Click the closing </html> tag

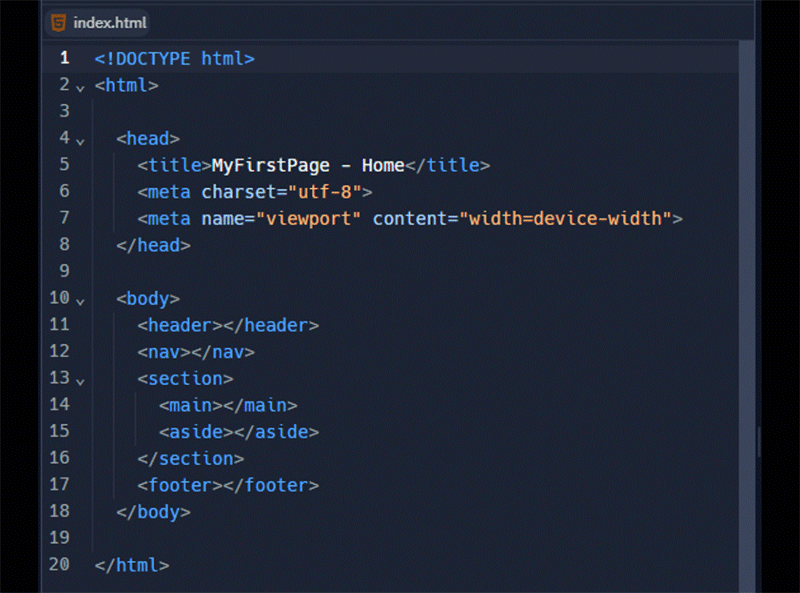[132, 565]
